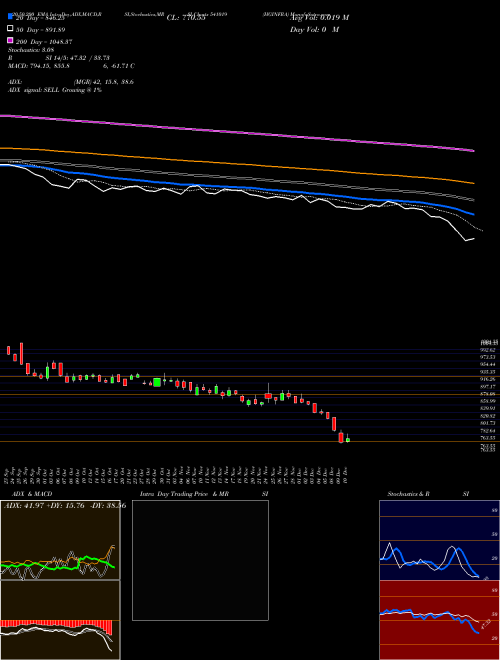This screenshot has height=660, width=500.
Task: Click the blue 20 Day legend swatch
Action: click(x=10, y=16)
